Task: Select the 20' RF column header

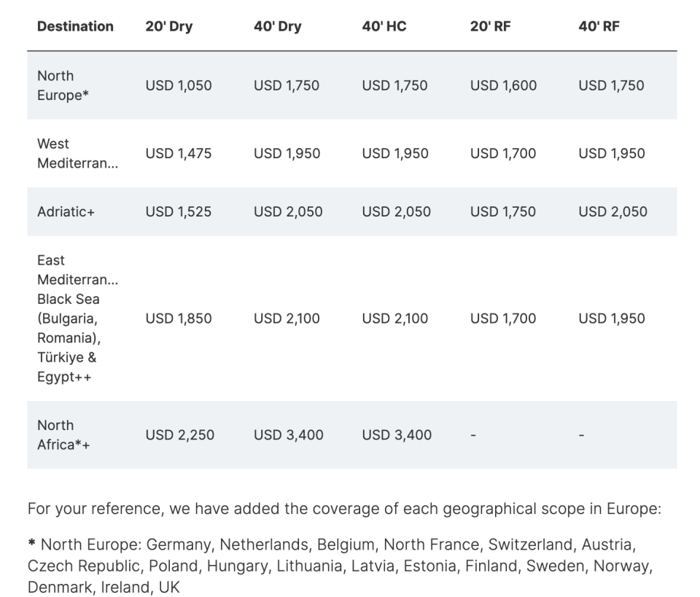Action: [x=491, y=26]
